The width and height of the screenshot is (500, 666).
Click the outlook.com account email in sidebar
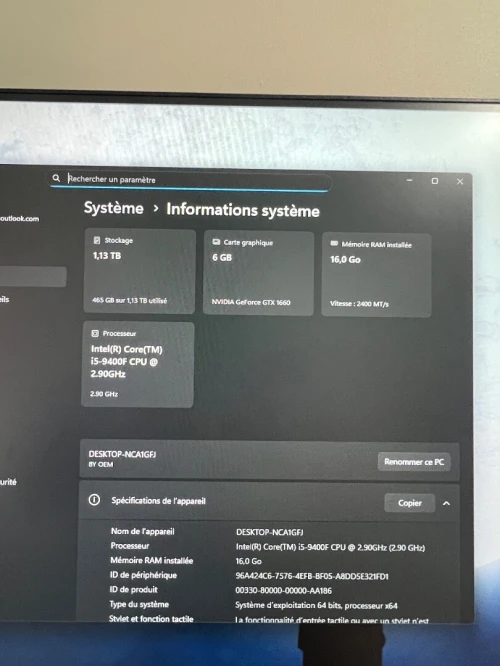[20, 219]
